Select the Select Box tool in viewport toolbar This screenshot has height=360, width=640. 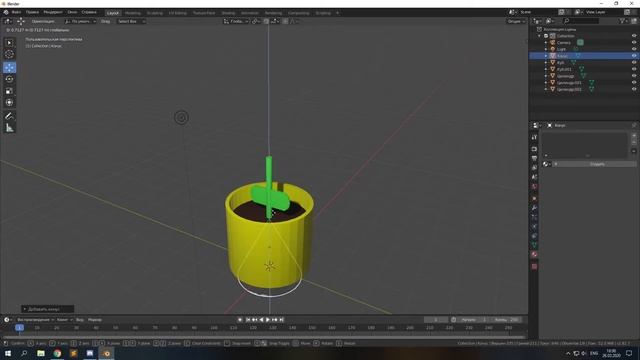click(x=9, y=43)
